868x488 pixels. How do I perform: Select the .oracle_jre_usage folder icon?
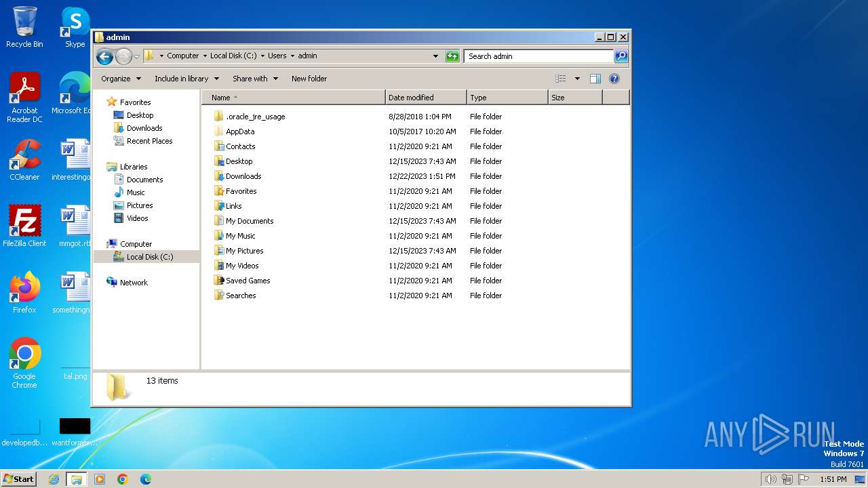(x=218, y=117)
